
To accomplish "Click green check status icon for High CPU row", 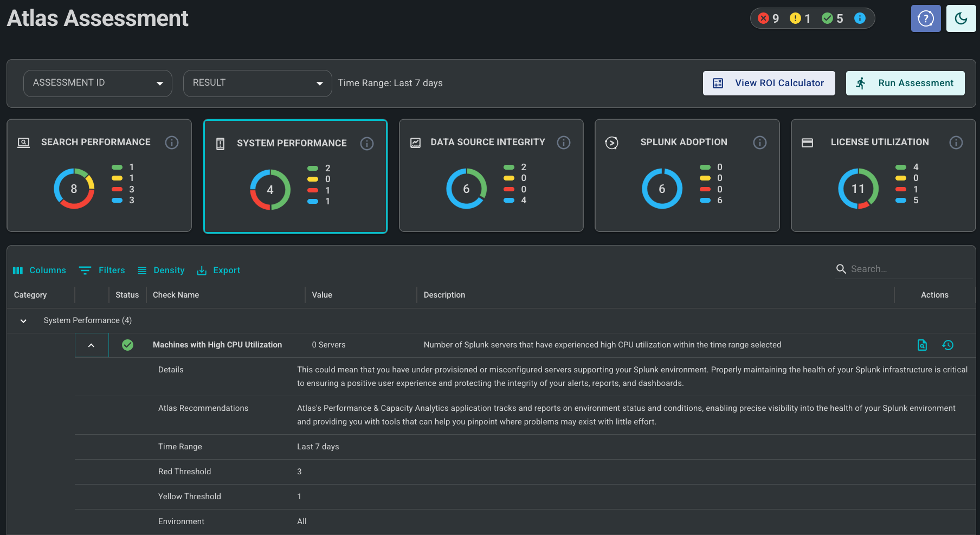I will pos(127,345).
